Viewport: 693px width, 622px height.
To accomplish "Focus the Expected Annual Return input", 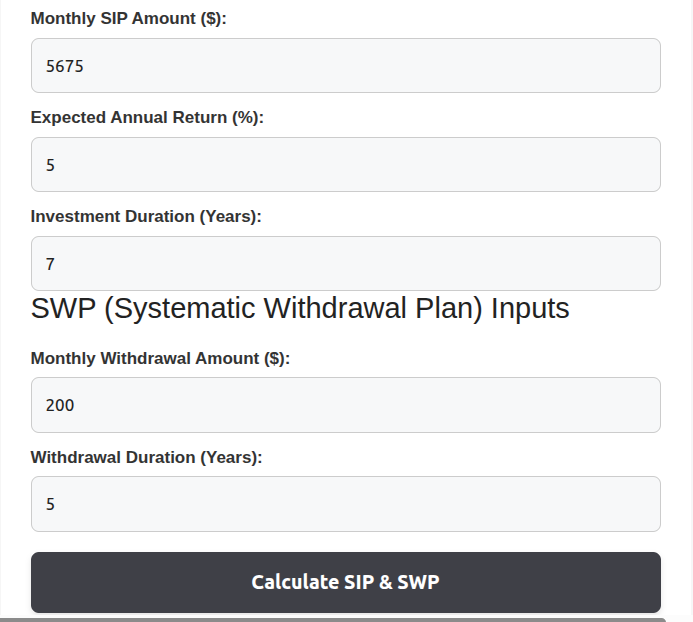I will 345,165.
